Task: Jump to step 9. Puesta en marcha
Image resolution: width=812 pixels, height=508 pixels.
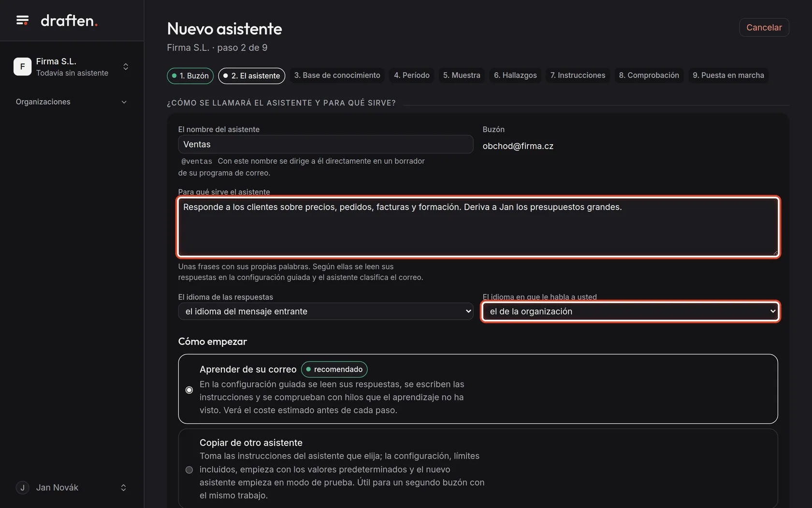Action: click(x=728, y=75)
